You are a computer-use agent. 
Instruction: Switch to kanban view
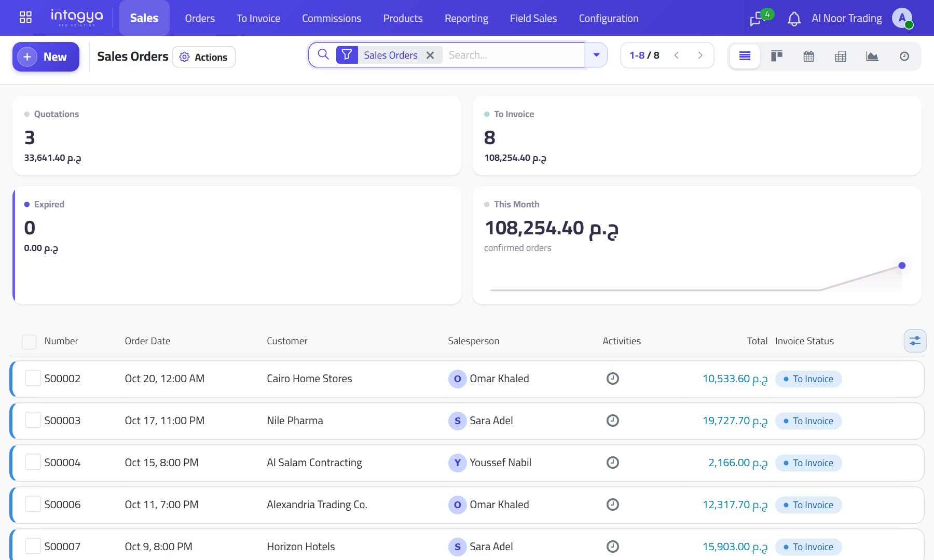pos(777,56)
